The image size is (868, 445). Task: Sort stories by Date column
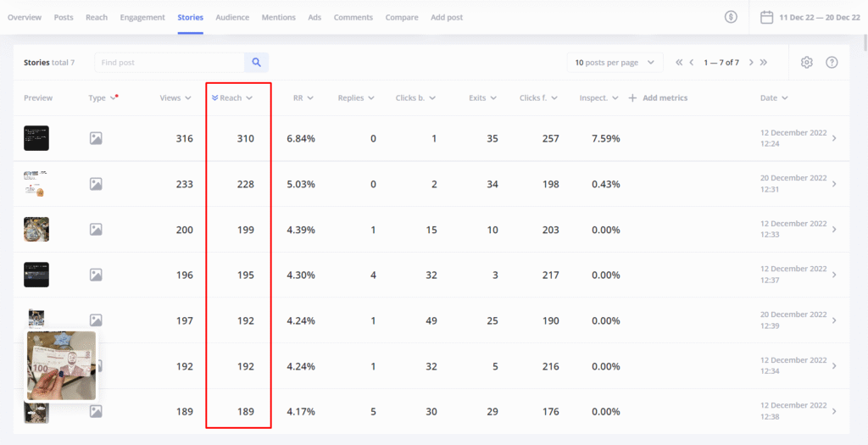(x=774, y=98)
